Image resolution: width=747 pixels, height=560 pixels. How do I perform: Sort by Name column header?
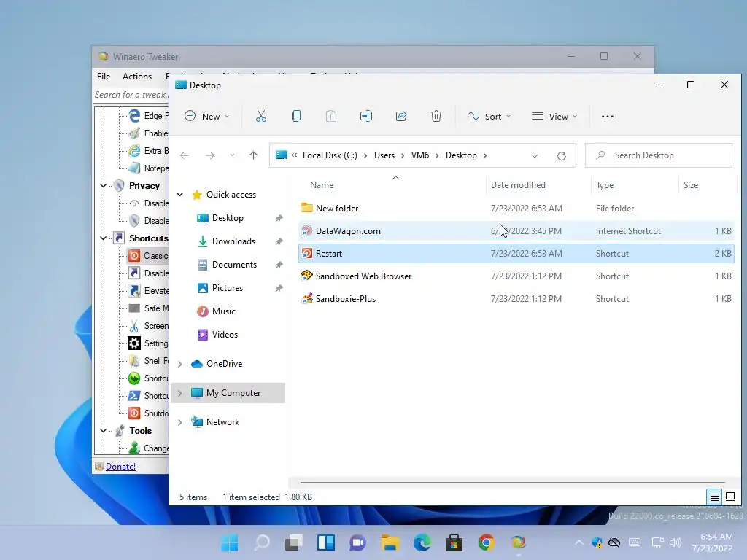coord(392,184)
